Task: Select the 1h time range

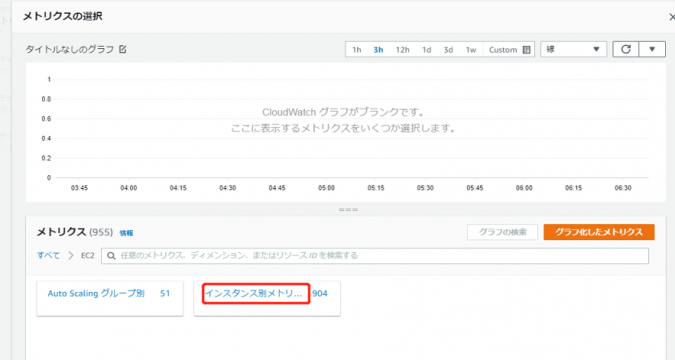Action: tap(356, 50)
